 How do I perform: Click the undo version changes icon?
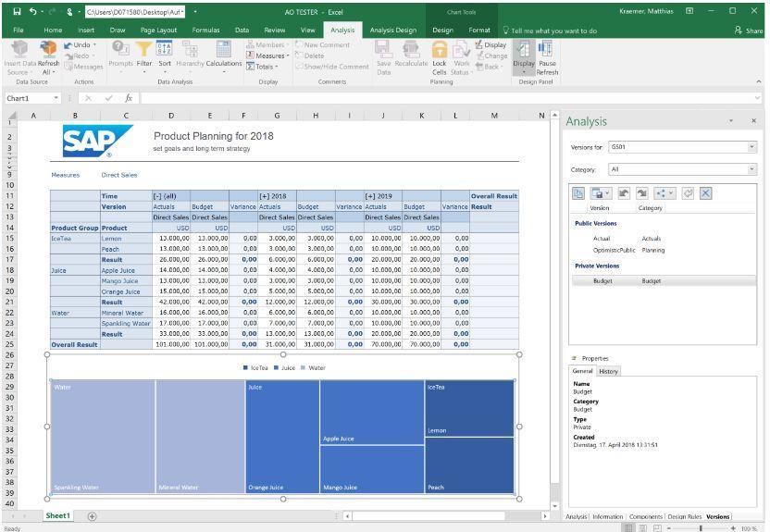coord(624,193)
